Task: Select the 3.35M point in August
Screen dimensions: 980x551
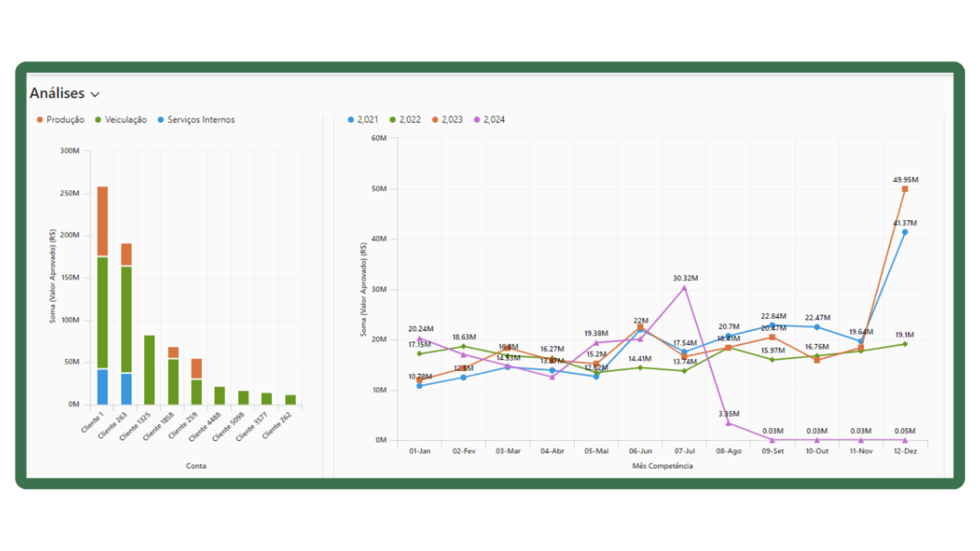Action: [728, 423]
